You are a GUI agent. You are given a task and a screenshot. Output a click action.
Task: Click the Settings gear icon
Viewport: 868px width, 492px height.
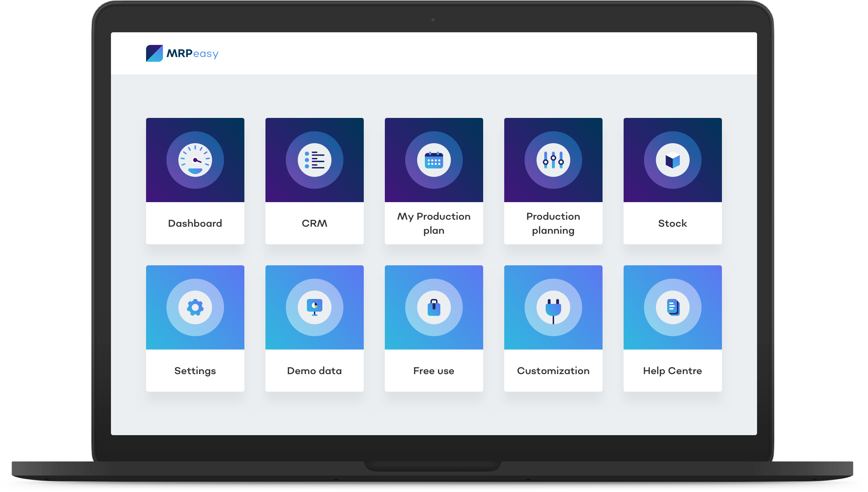click(195, 307)
